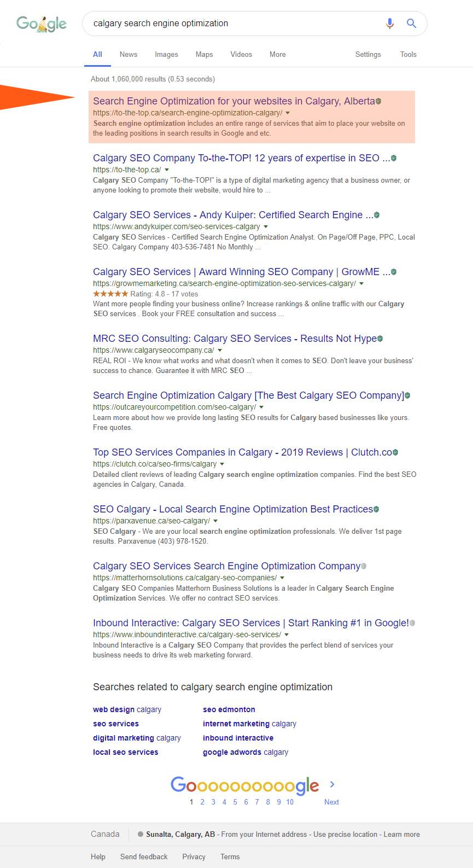Open dropdown arrow beside inboundinteractive.ca URL
The image size is (473, 868).
287,635
